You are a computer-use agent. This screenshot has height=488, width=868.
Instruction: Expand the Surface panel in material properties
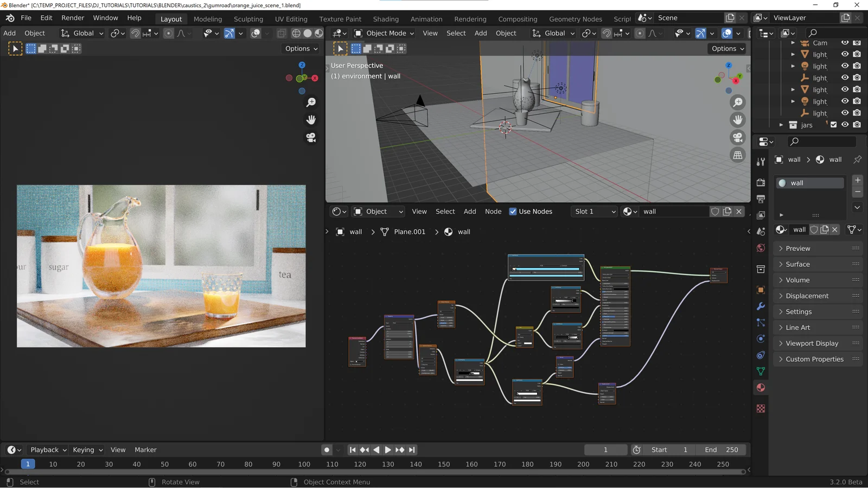[797, 264]
